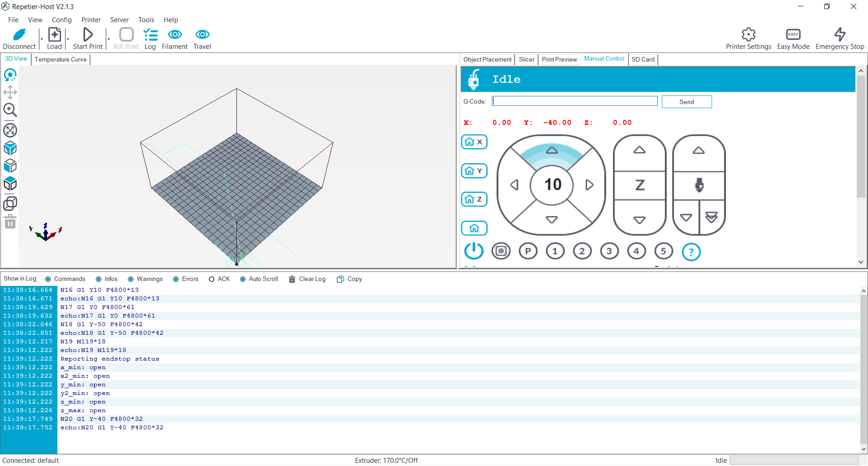Open the Slicer tab
Screen dimensions: 868x466
[526, 59]
